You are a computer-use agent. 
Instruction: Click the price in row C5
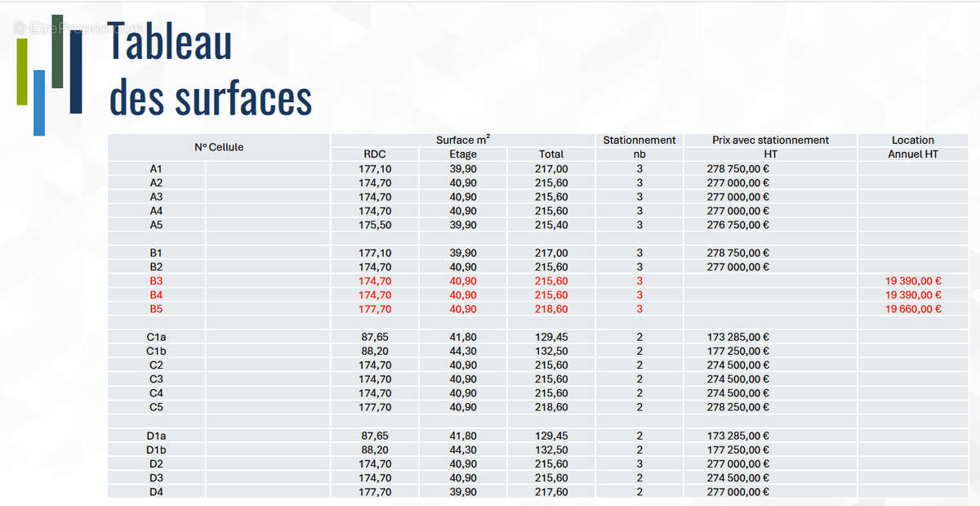click(x=739, y=407)
